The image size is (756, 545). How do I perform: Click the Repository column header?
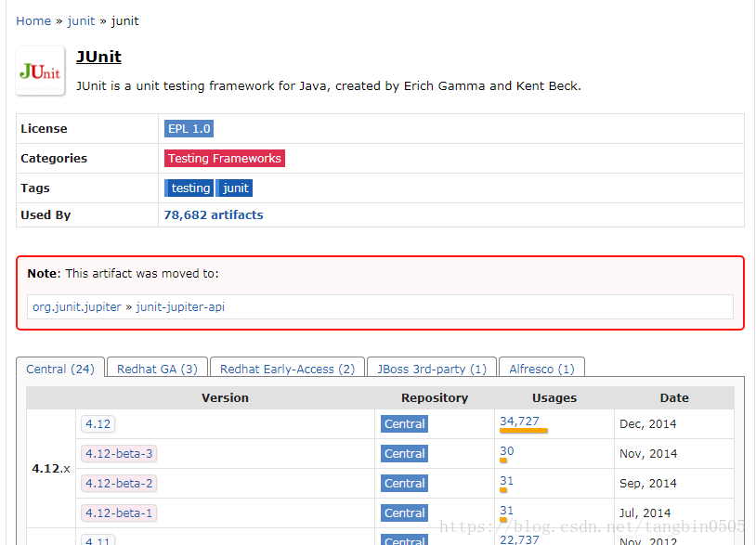tap(435, 398)
